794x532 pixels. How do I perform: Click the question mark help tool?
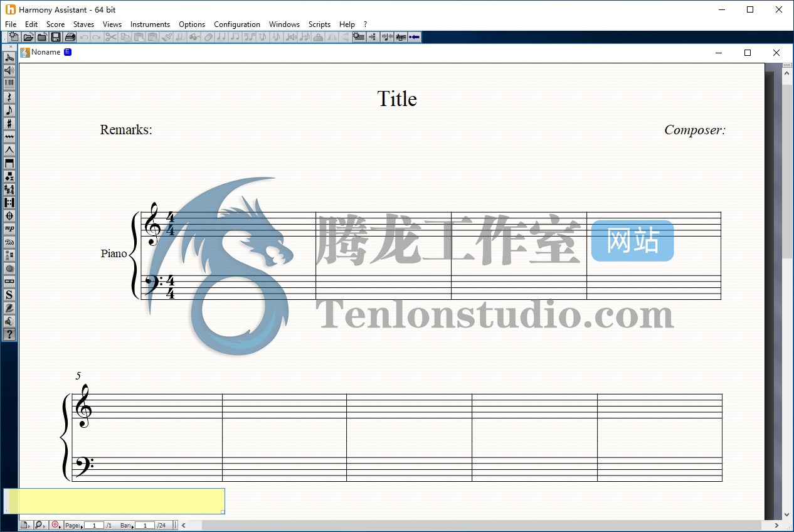9,334
